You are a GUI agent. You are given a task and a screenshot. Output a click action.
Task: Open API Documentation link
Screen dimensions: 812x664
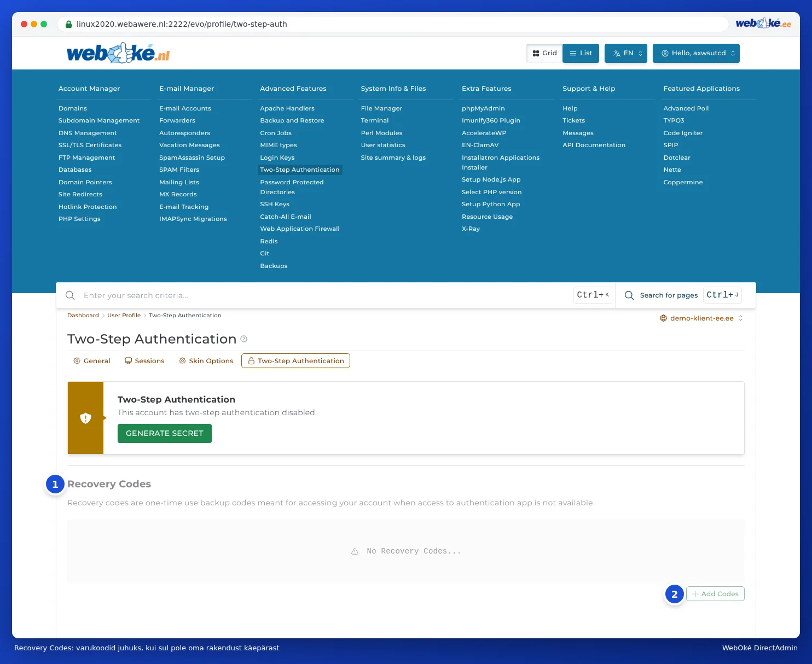pyautogui.click(x=594, y=145)
